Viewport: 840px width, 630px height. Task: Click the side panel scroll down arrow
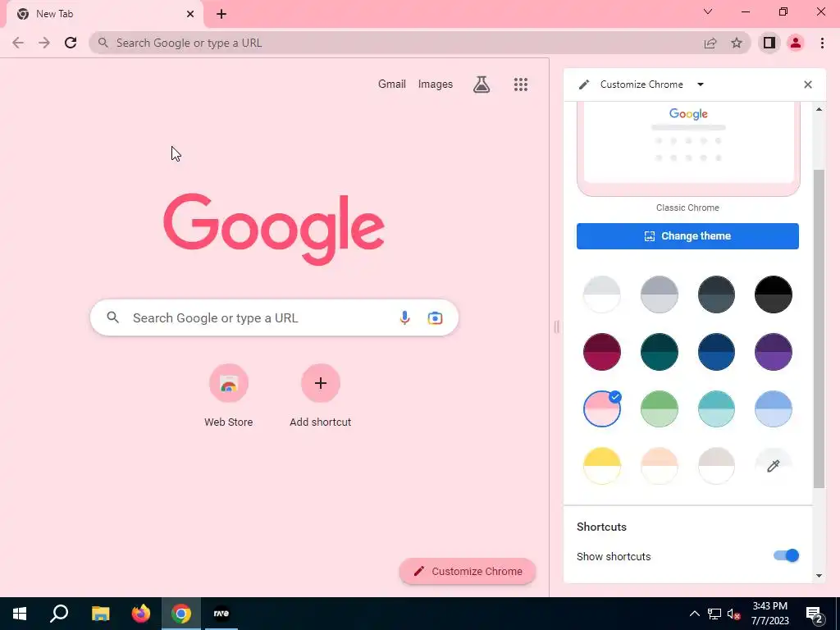[x=819, y=576]
